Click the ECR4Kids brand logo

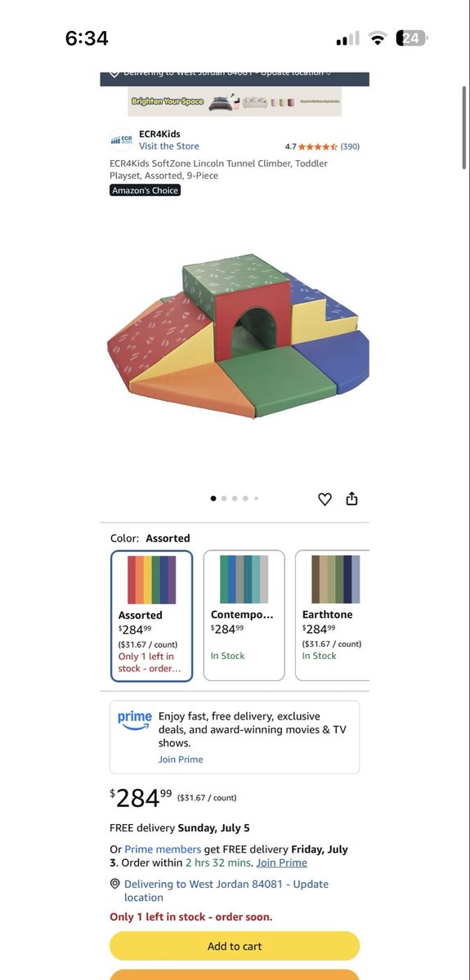[x=121, y=140]
